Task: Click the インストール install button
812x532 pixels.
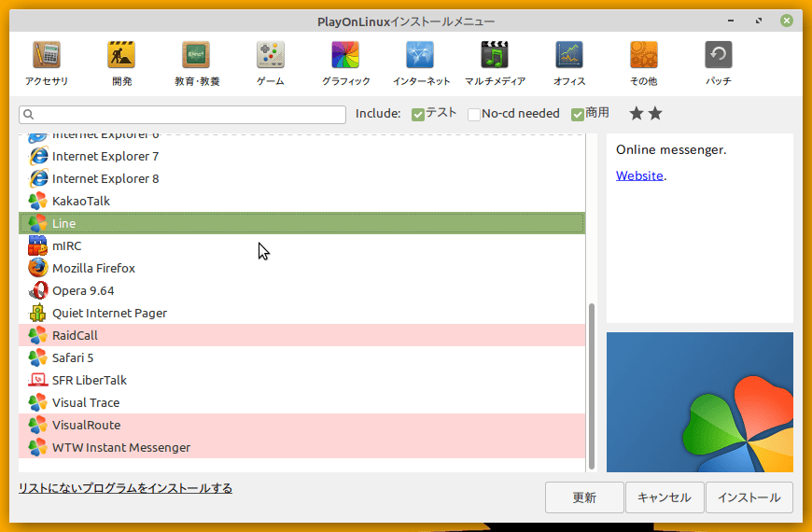Action: click(x=749, y=497)
